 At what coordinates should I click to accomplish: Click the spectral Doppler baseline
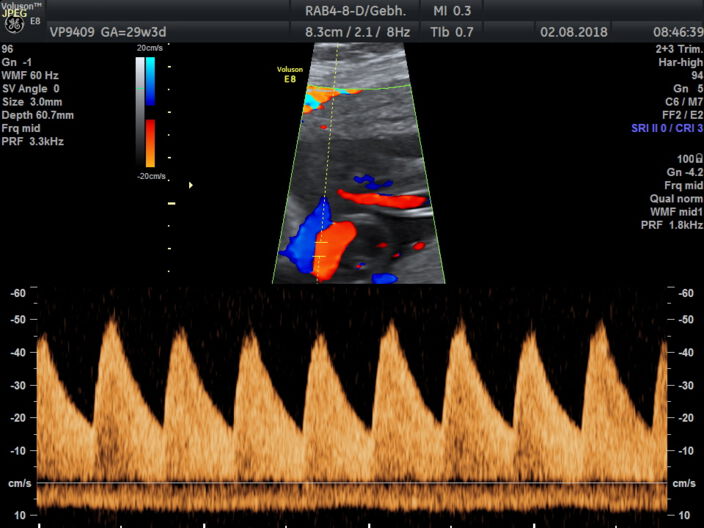tap(352, 483)
